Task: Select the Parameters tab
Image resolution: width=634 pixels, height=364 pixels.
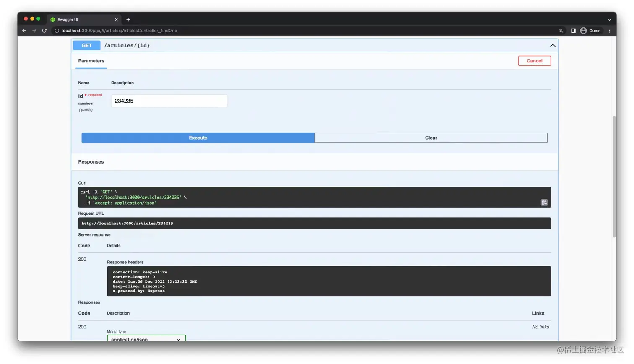Action: [x=91, y=61]
